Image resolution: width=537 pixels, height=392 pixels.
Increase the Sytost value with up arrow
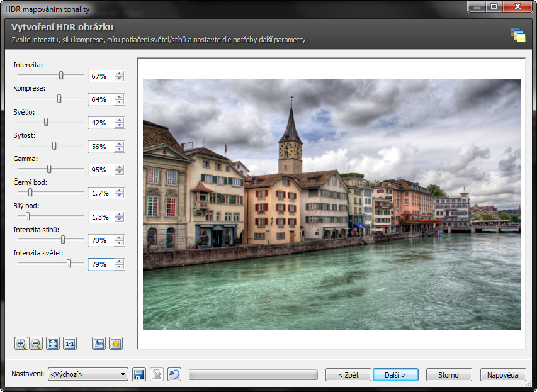point(120,144)
